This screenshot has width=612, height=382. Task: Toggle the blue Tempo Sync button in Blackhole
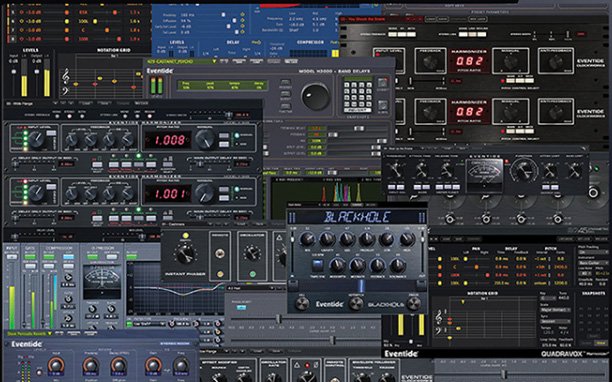point(317,266)
